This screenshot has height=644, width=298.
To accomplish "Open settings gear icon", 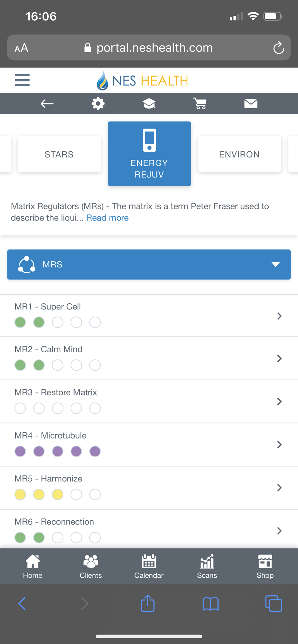I will [98, 104].
